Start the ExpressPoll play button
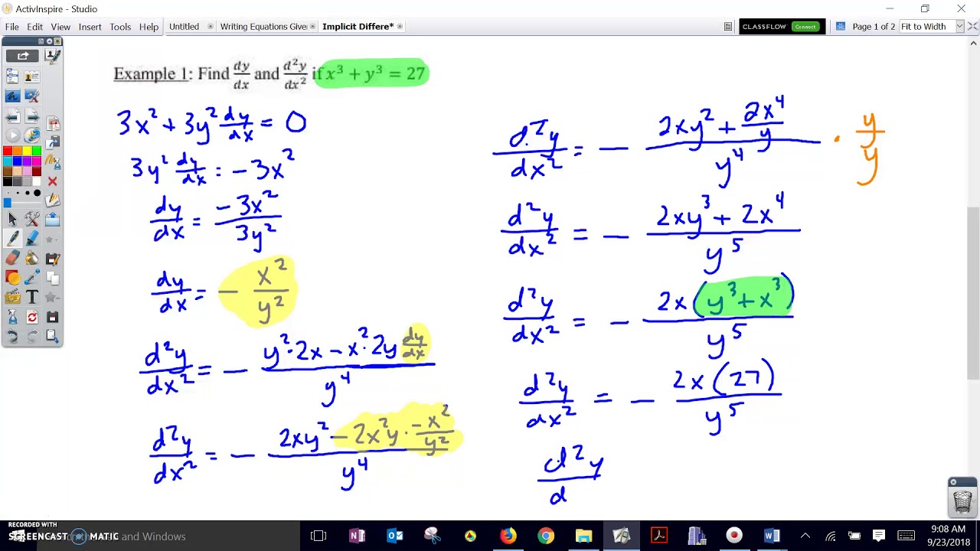 tap(13, 135)
